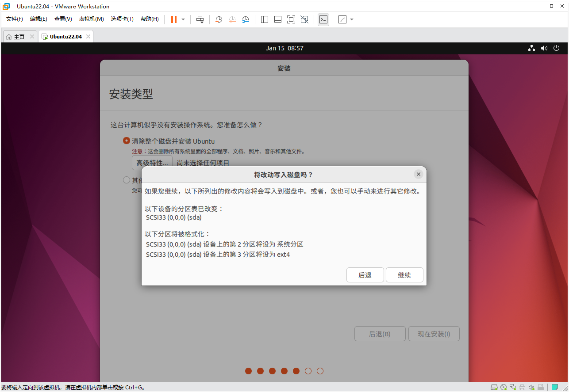Send Ctrl+Alt+Del to the virtual machine
Screen dimensions: 569x392
pyautogui.click(x=200, y=19)
